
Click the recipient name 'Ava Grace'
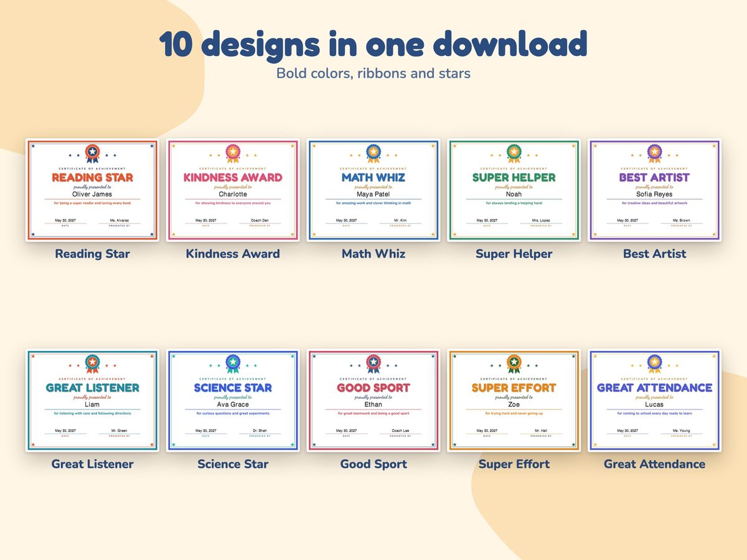coord(233,404)
